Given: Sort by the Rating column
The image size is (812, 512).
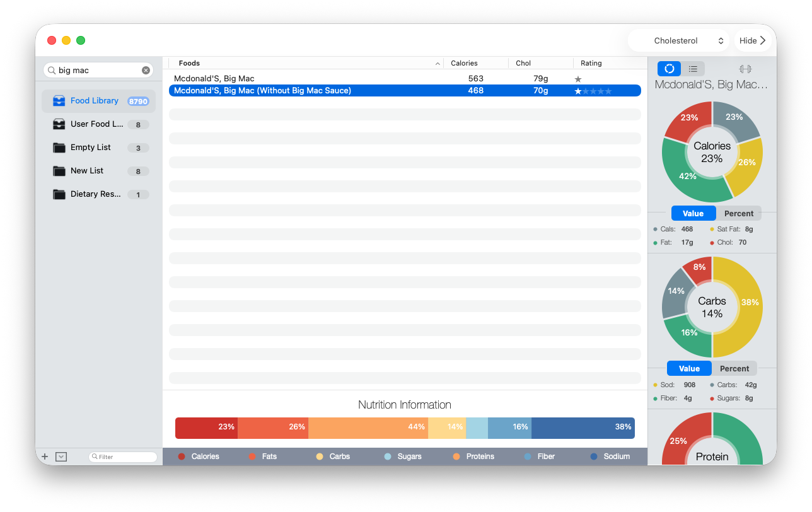Looking at the screenshot, I should pos(610,63).
